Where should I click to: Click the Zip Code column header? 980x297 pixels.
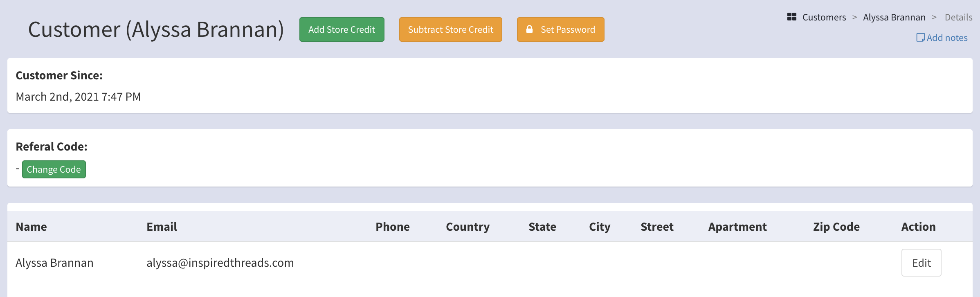[x=836, y=227]
